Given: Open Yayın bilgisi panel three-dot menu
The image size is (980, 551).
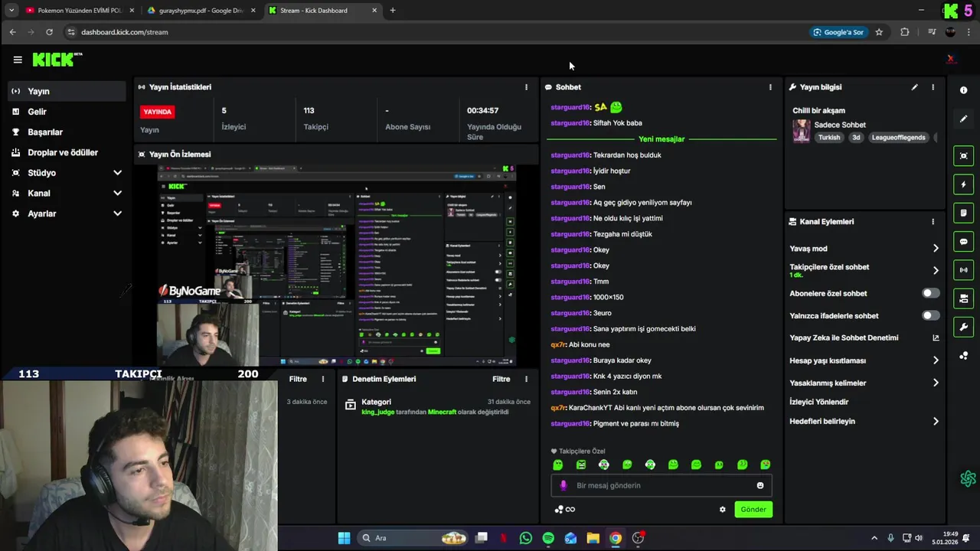Looking at the screenshot, I should 933,87.
